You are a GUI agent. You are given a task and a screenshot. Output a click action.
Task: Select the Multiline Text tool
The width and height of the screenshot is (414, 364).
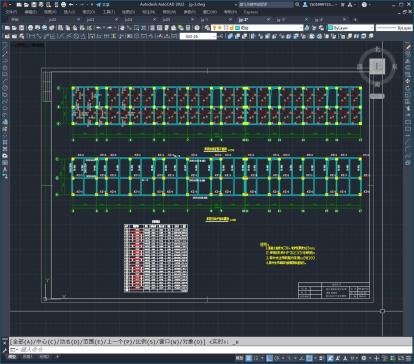tap(5, 169)
